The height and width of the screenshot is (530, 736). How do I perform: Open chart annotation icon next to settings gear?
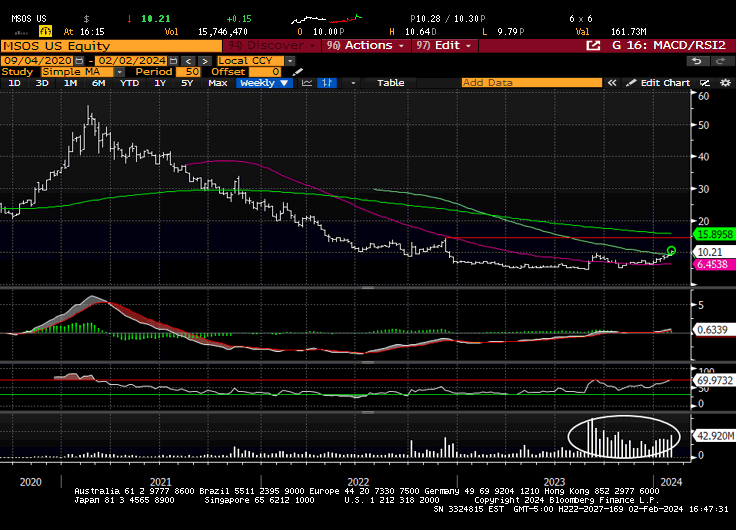pyautogui.click(x=705, y=83)
